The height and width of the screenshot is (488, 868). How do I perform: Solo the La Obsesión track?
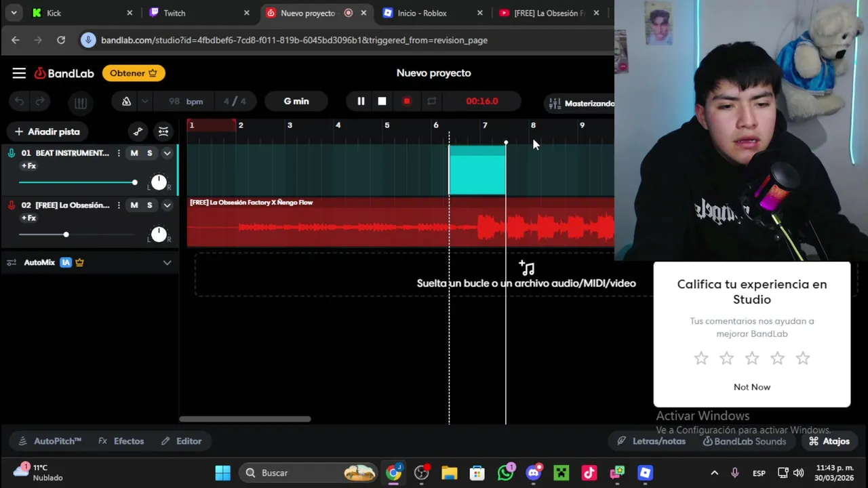[150, 205]
